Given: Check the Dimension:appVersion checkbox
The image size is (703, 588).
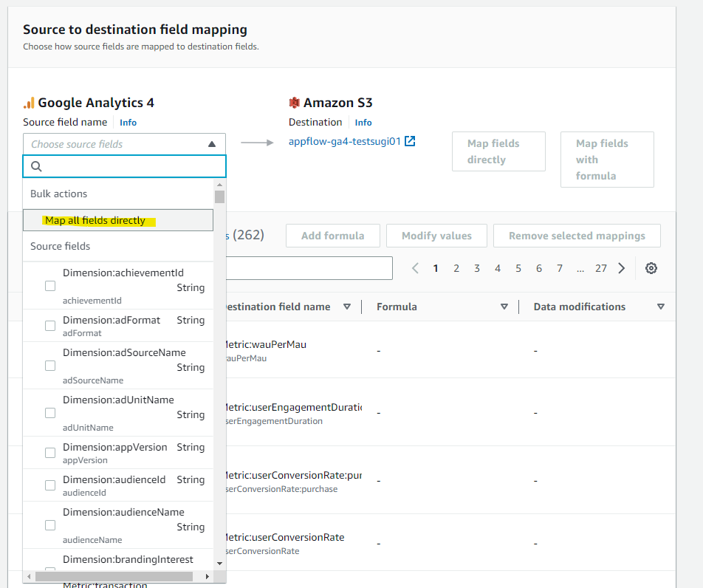Looking at the screenshot, I should pos(50,453).
